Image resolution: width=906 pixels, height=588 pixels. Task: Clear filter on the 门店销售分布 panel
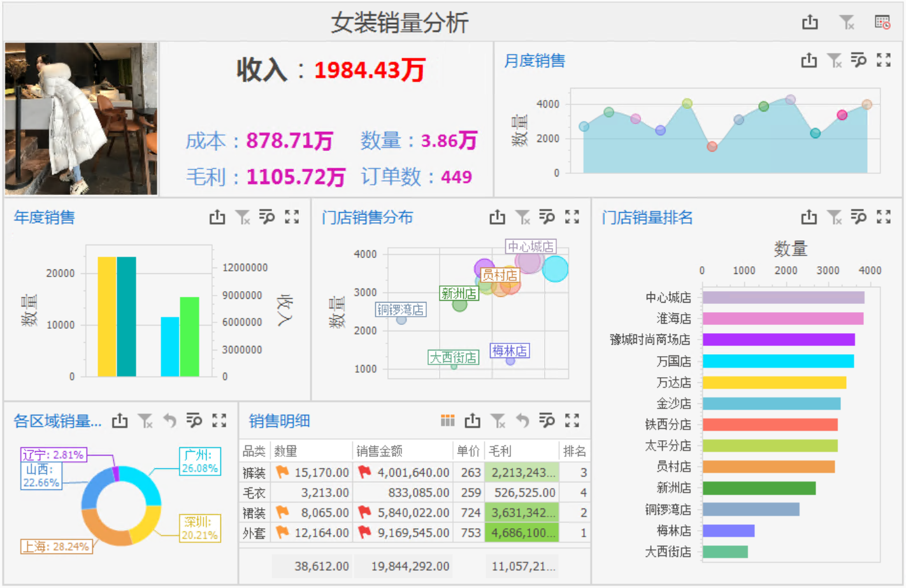[522, 217]
